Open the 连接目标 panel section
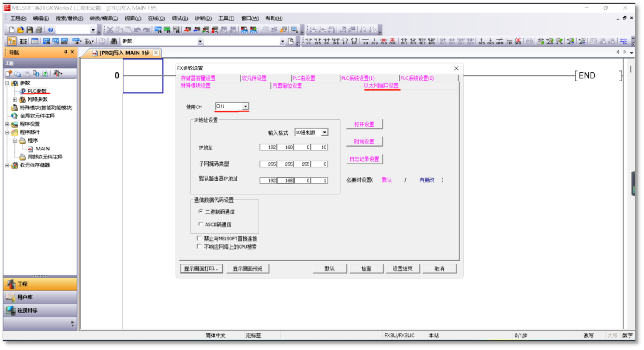 point(40,310)
